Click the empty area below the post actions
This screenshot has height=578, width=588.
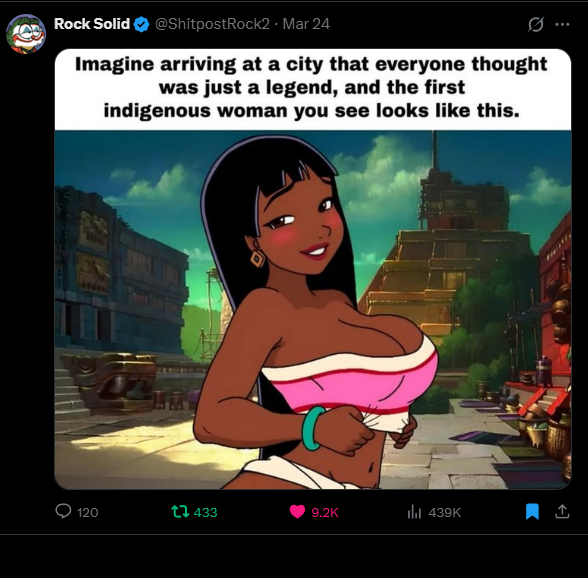[294, 556]
